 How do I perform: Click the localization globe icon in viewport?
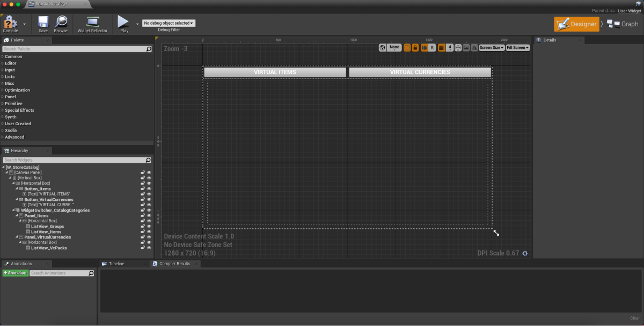click(x=383, y=48)
